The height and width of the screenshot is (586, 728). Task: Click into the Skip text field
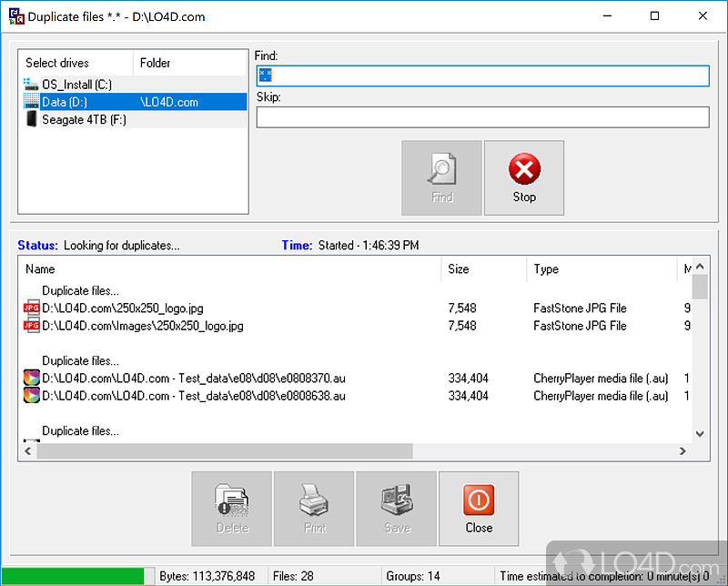[482, 117]
